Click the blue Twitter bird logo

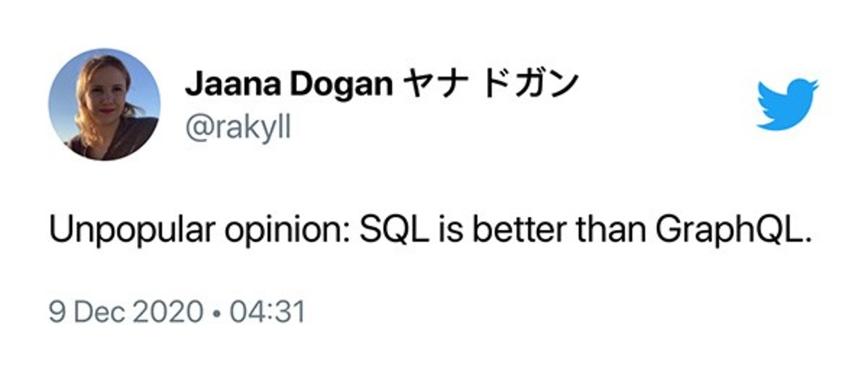(x=787, y=104)
